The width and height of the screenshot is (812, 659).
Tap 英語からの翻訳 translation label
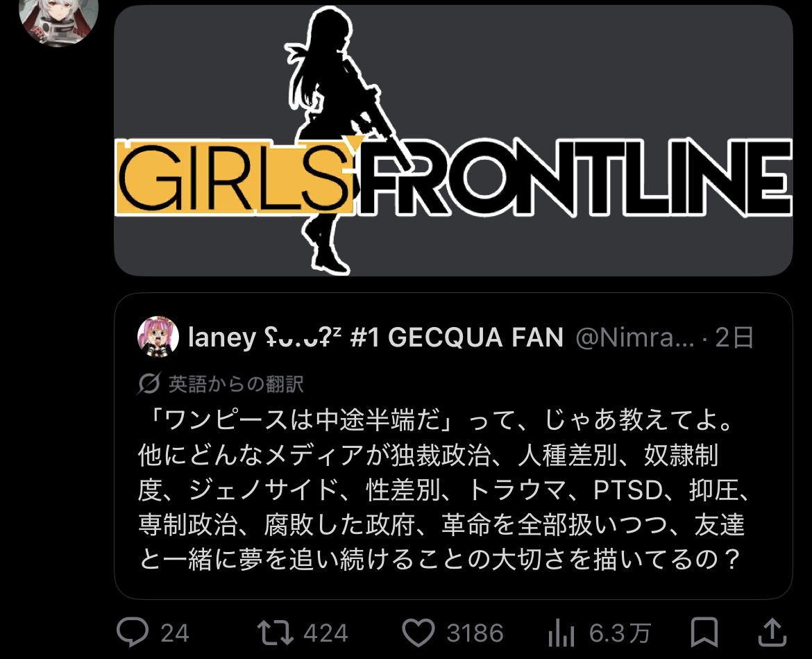[236, 384]
